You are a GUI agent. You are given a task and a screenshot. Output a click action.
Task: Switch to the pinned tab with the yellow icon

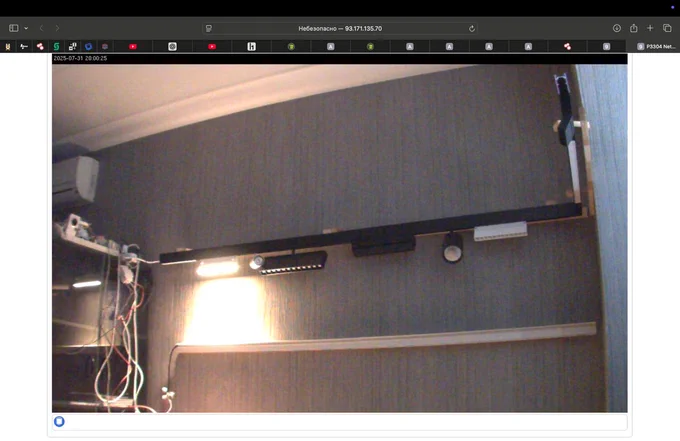click(x=8, y=46)
